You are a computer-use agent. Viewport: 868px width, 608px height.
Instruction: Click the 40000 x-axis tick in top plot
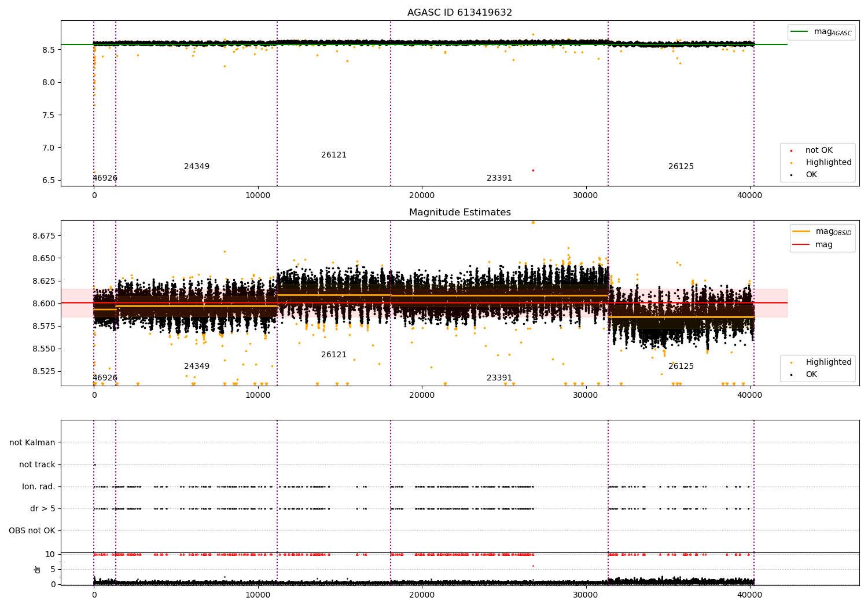(x=750, y=196)
